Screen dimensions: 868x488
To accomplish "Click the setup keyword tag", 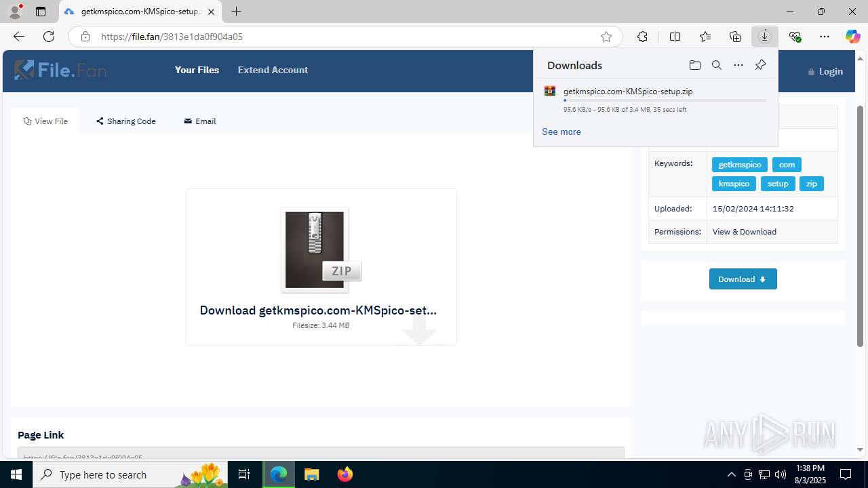I will pyautogui.click(x=778, y=184).
